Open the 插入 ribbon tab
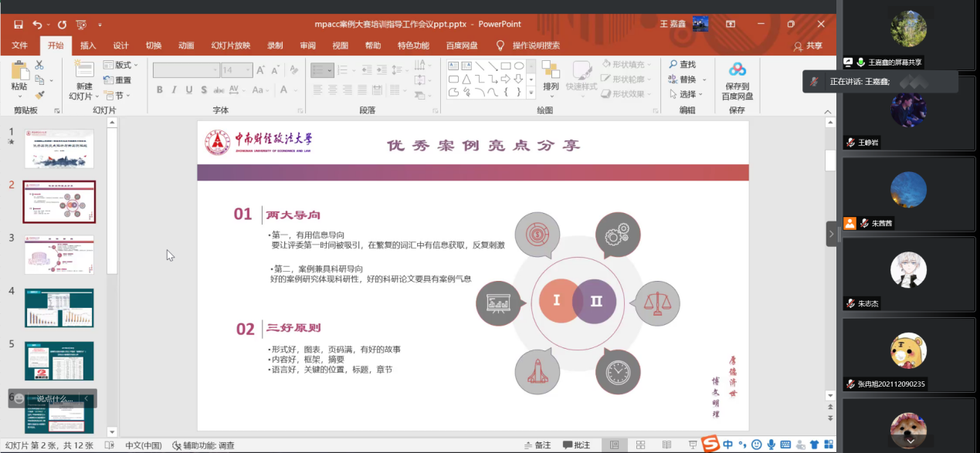 tap(88, 46)
